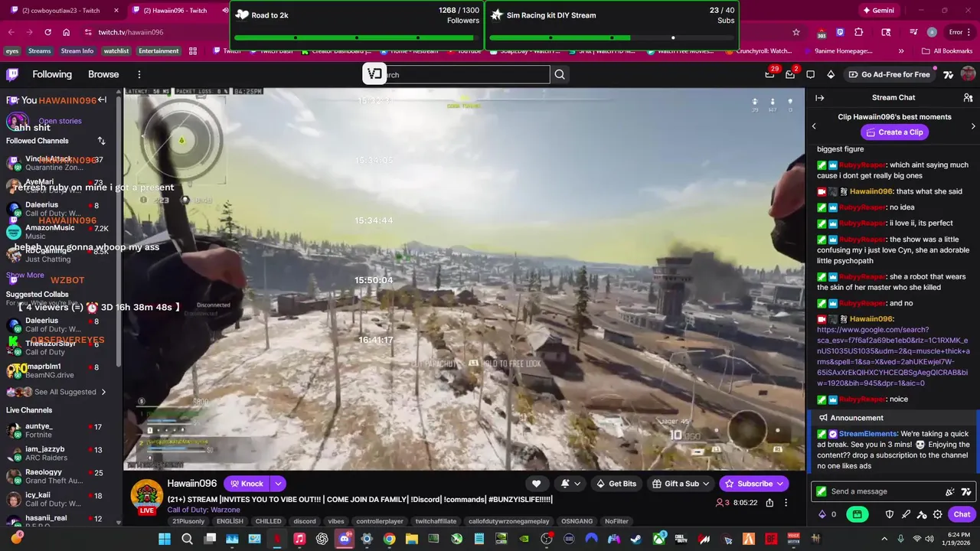The width and height of the screenshot is (980, 551).
Task: Show next clip banner with right arrow
Action: (x=973, y=126)
